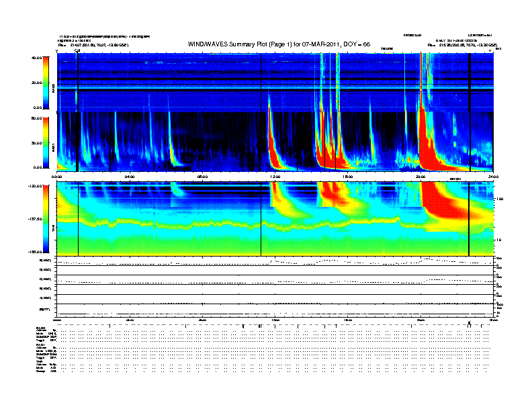Click 20:00 time label below RAD1 panel
Viewport: 532px width, 411px height.
[x=420, y=177]
